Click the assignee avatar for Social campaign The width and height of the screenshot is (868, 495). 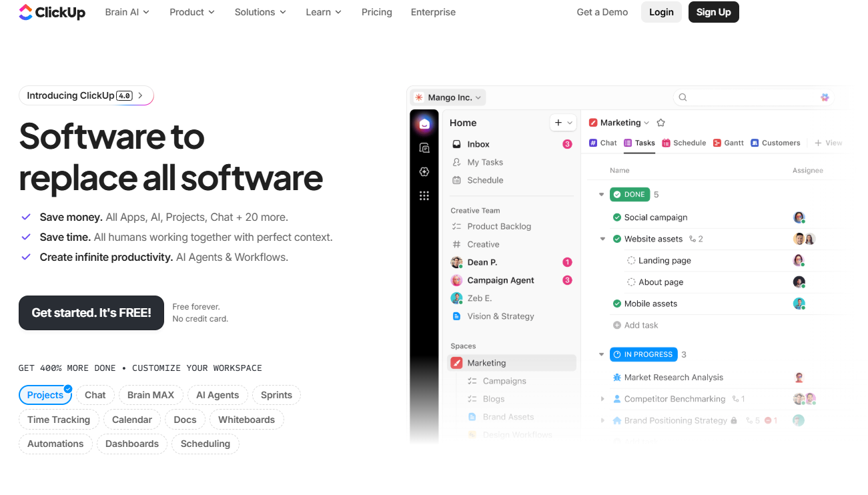point(799,217)
